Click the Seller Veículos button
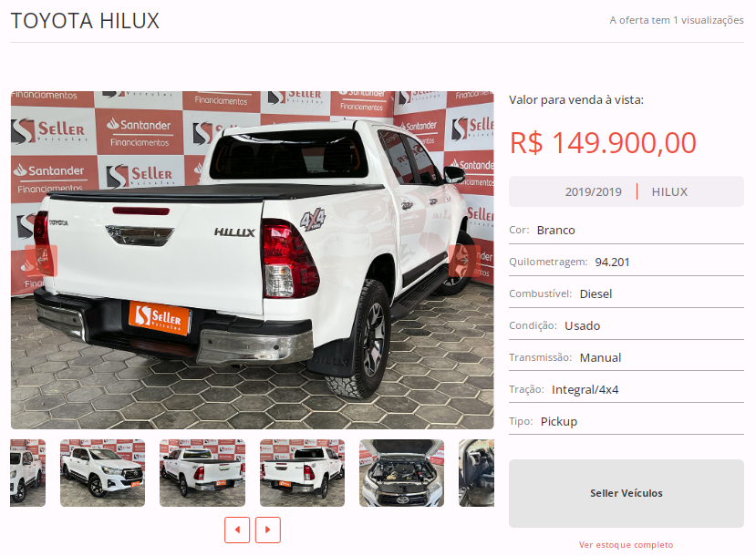 (x=627, y=493)
